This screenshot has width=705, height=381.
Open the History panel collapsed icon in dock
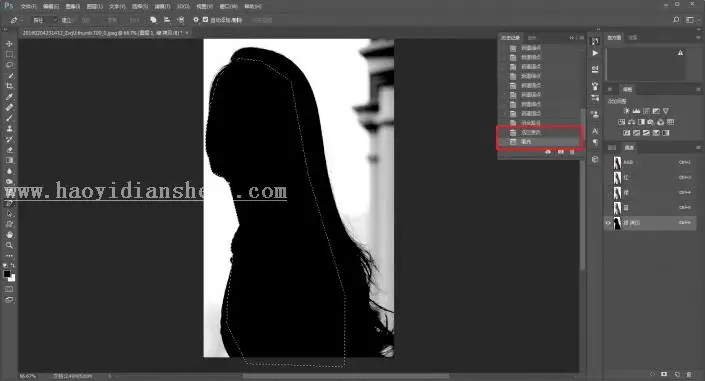(x=595, y=41)
